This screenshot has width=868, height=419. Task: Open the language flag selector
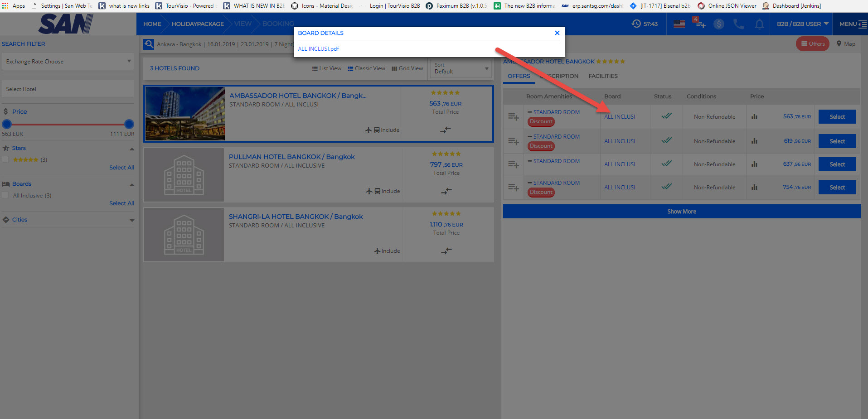(679, 24)
